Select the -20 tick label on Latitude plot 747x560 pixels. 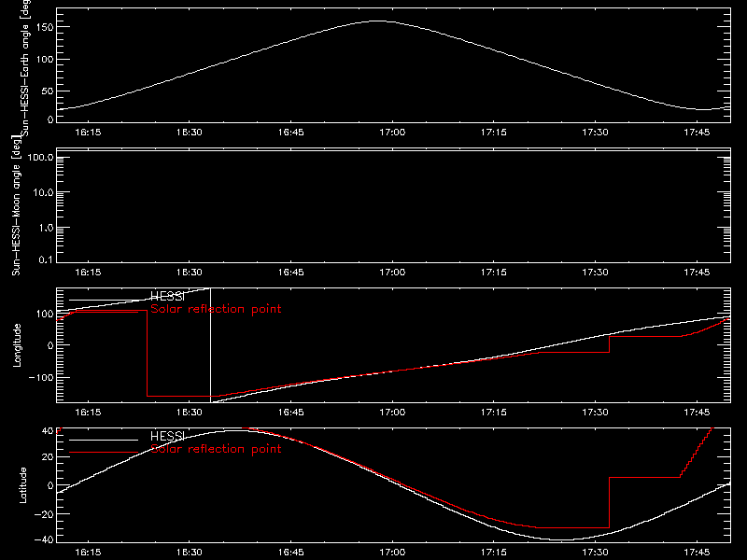click(43, 514)
